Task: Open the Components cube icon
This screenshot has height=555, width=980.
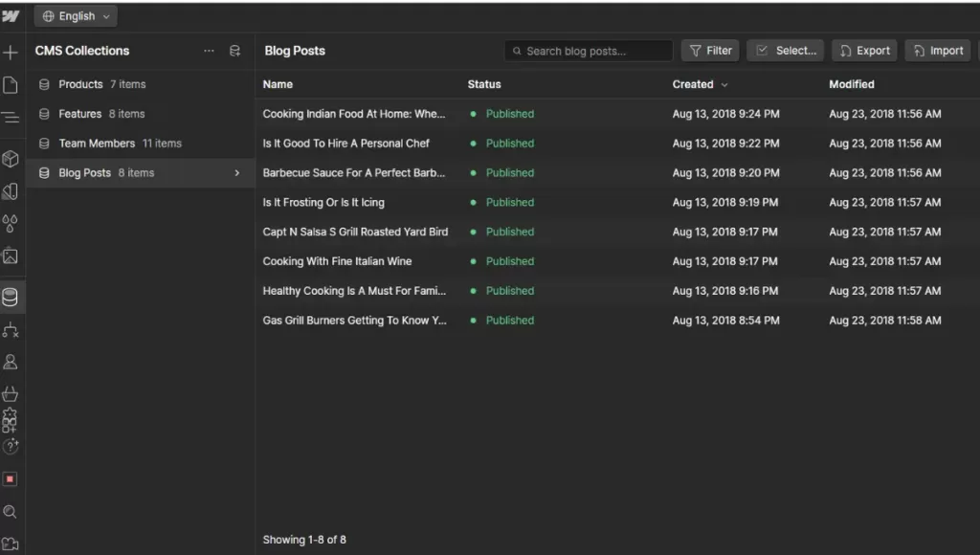Action: click(x=10, y=159)
